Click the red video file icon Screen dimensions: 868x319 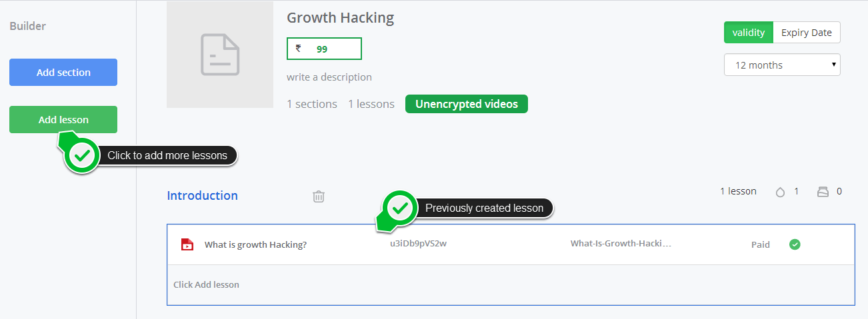(x=187, y=244)
